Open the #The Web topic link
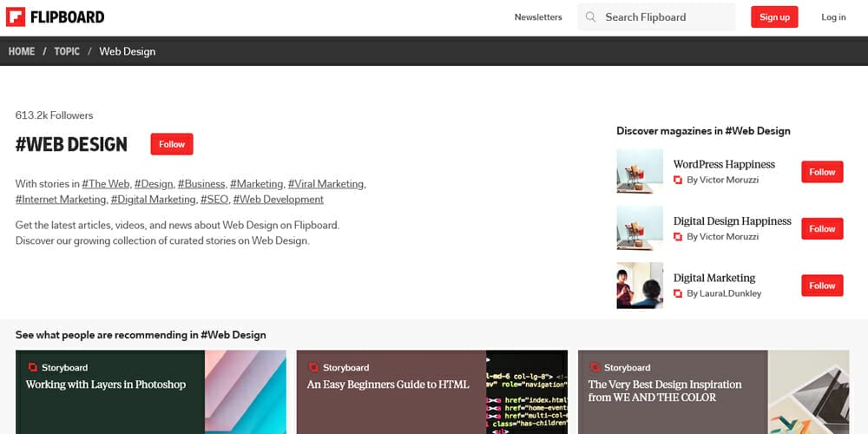 click(x=106, y=184)
